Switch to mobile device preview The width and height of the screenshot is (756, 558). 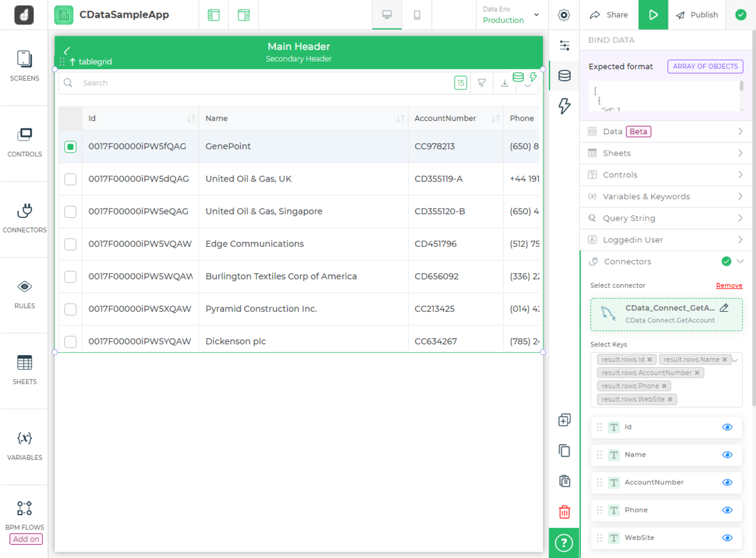[x=417, y=15]
